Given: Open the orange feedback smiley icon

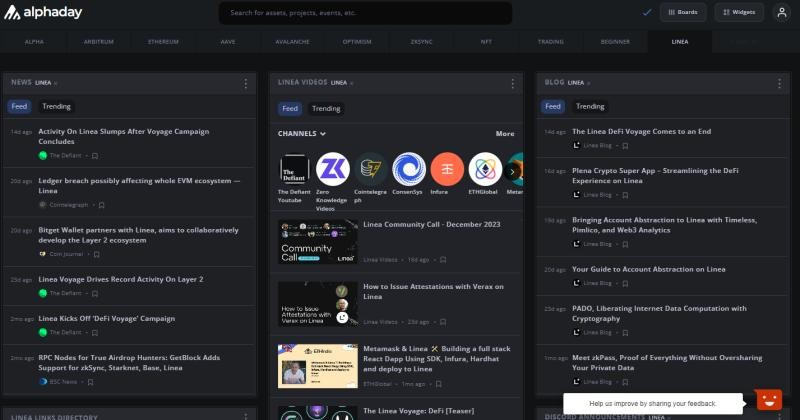Looking at the screenshot, I should click(769, 400).
